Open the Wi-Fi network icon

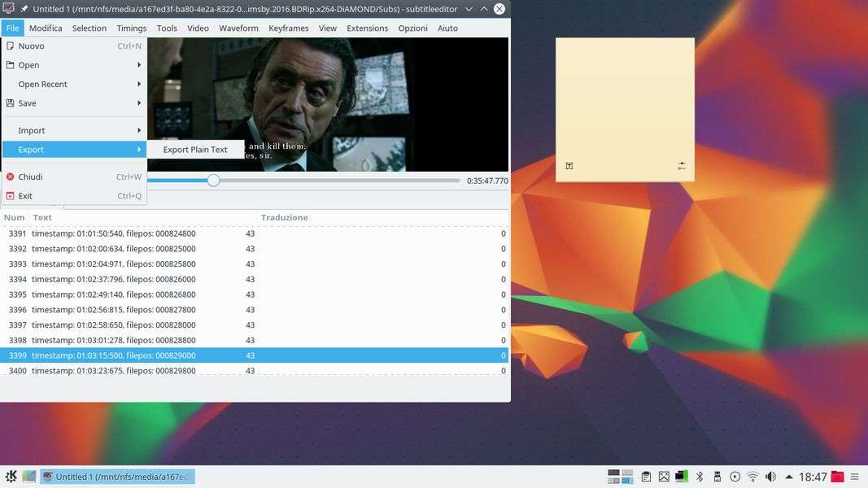coord(752,477)
